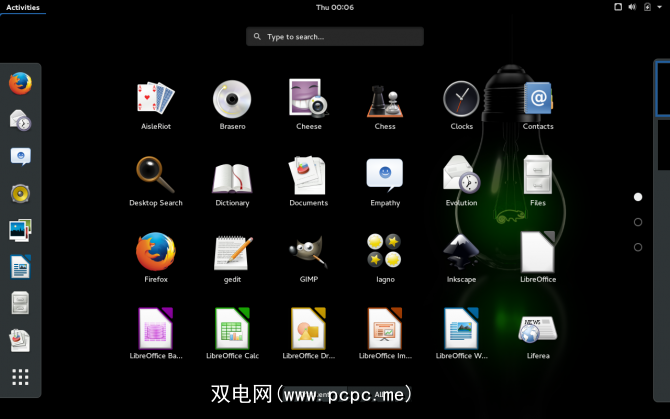Open LibreOffice Writer in the application grid
Image resolution: width=670 pixels, height=419 pixels.
pos(461,334)
